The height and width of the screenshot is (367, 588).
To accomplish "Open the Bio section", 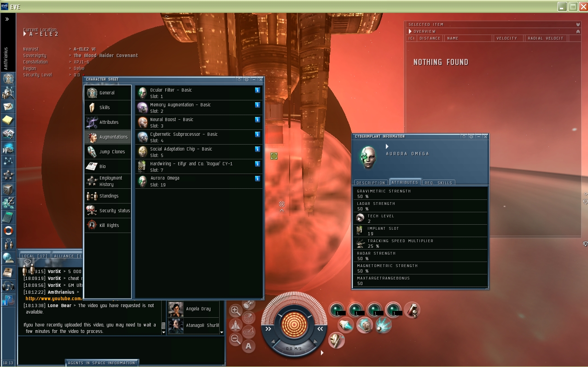I will pos(108,166).
